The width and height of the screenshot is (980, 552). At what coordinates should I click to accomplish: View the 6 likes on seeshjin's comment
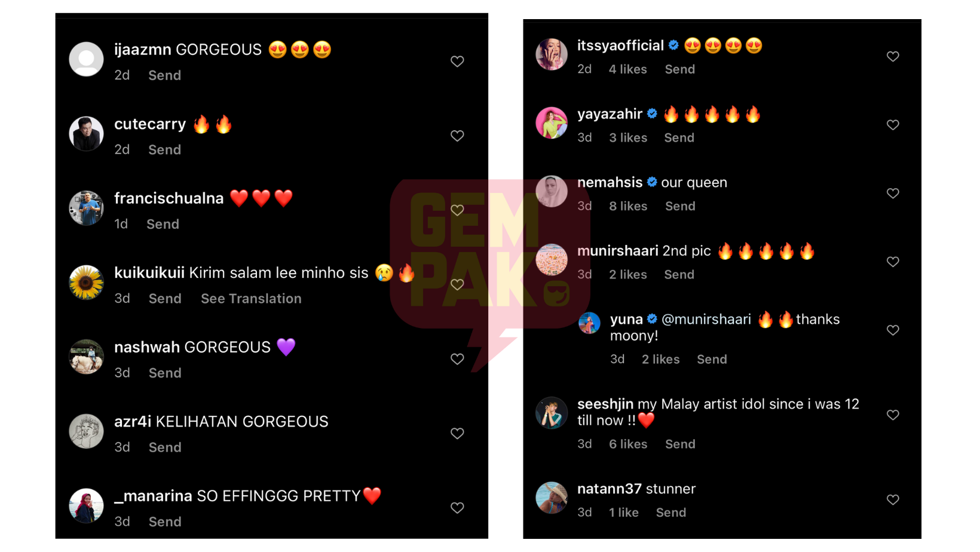(x=628, y=444)
